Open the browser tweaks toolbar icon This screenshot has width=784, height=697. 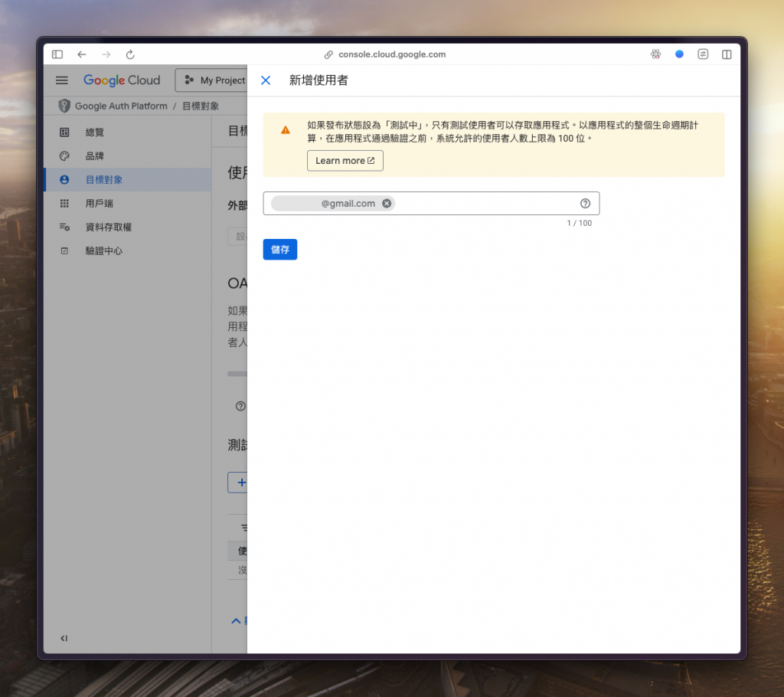703,54
